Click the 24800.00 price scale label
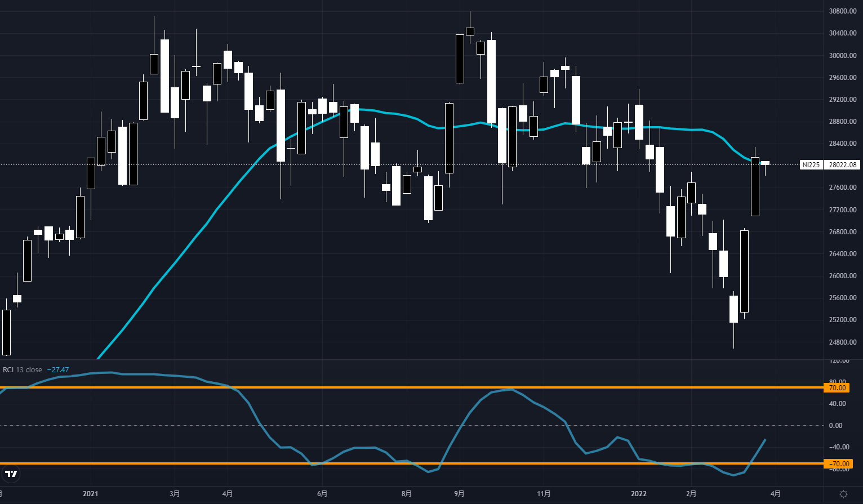 [x=843, y=342]
